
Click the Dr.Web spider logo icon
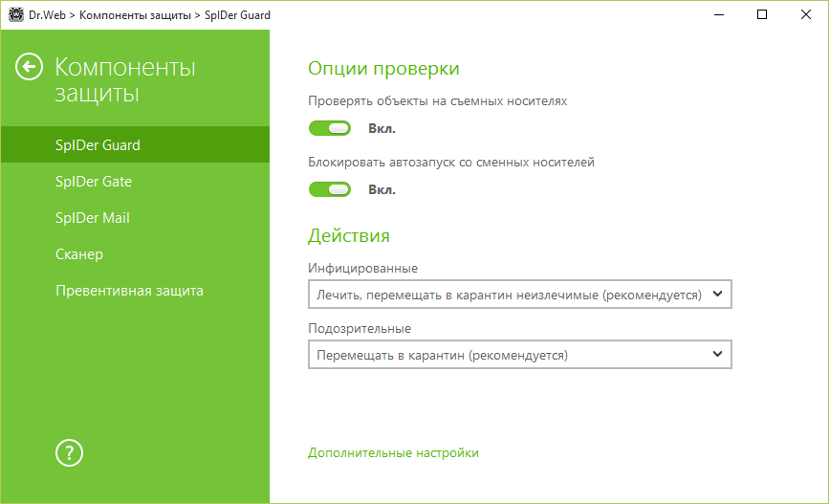[x=16, y=14]
